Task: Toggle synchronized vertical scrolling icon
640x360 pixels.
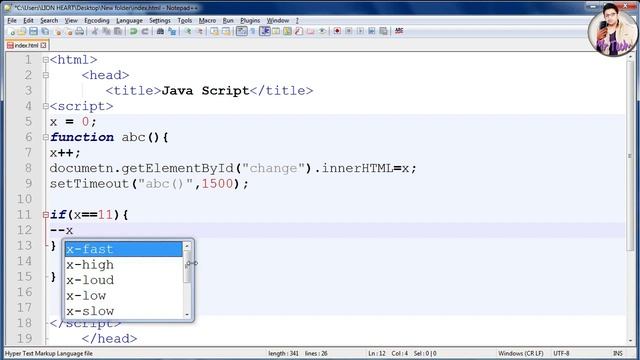Action: (x=215, y=31)
